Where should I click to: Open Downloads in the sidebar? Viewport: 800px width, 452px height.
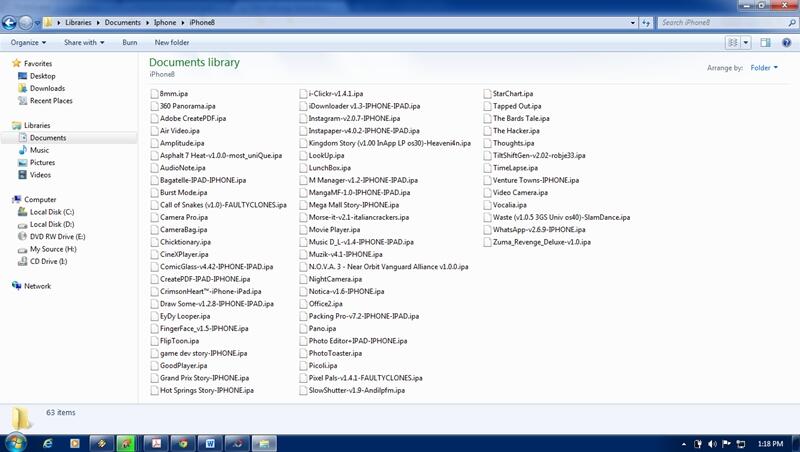[47, 88]
